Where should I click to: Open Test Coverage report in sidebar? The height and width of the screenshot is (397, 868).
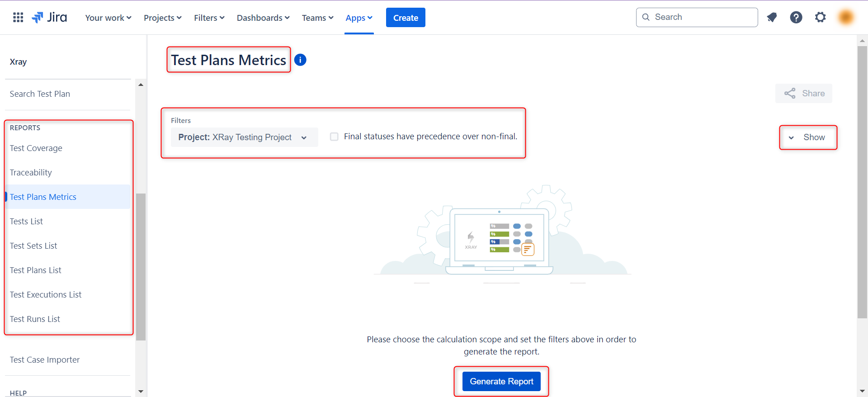pos(36,148)
